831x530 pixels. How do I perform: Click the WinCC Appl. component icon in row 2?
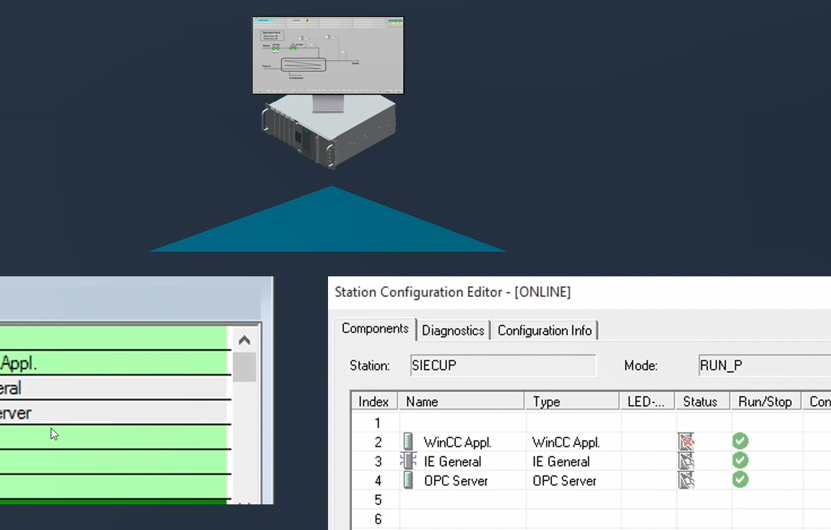(x=408, y=441)
